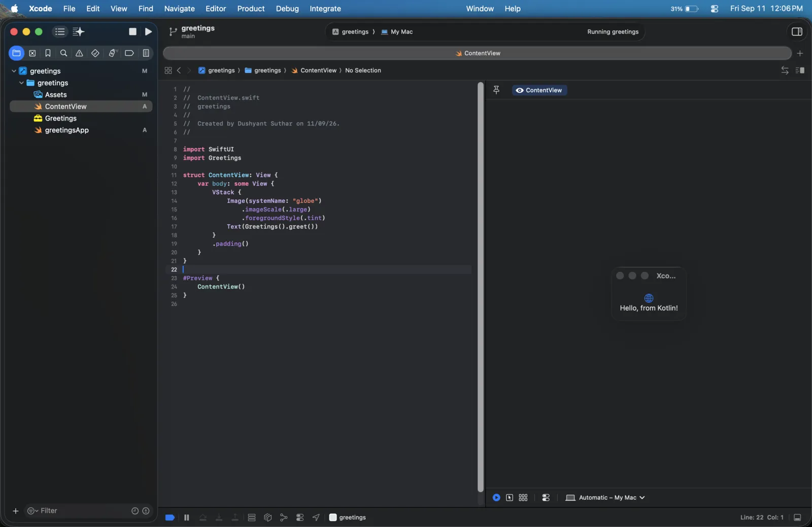The width and height of the screenshot is (812, 527).
Task: Open editor options lines icon
Action: coord(800,71)
